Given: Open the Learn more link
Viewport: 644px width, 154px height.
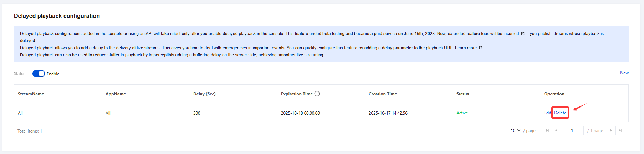Looking at the screenshot, I should click(466, 48).
